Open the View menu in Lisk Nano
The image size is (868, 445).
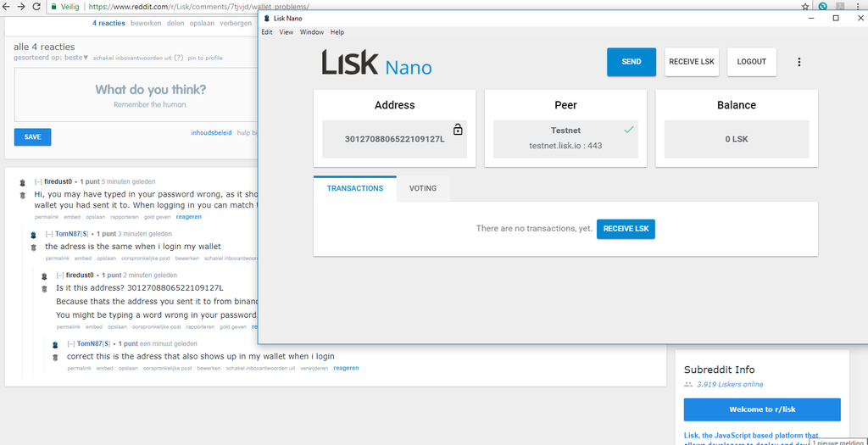tap(286, 32)
